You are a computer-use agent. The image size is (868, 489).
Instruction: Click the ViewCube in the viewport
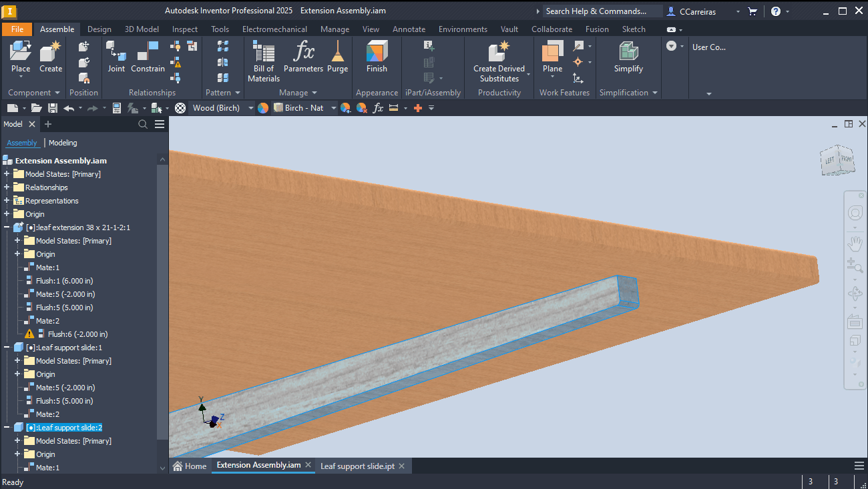tap(837, 159)
